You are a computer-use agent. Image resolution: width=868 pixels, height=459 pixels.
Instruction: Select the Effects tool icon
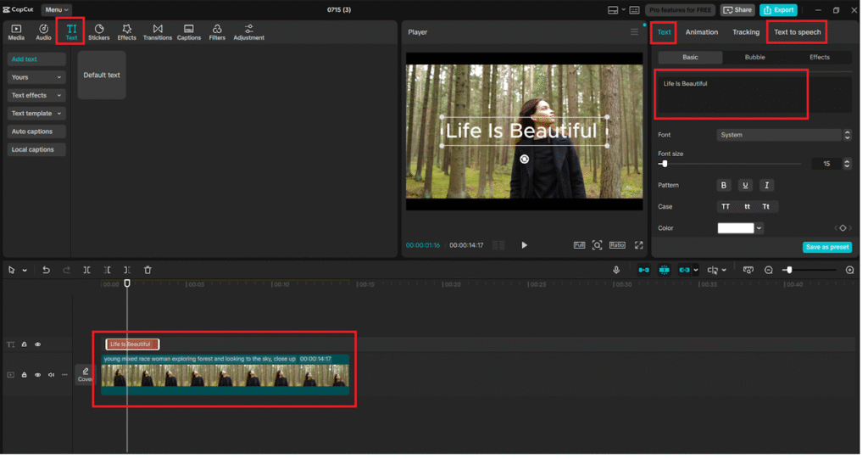click(x=126, y=32)
